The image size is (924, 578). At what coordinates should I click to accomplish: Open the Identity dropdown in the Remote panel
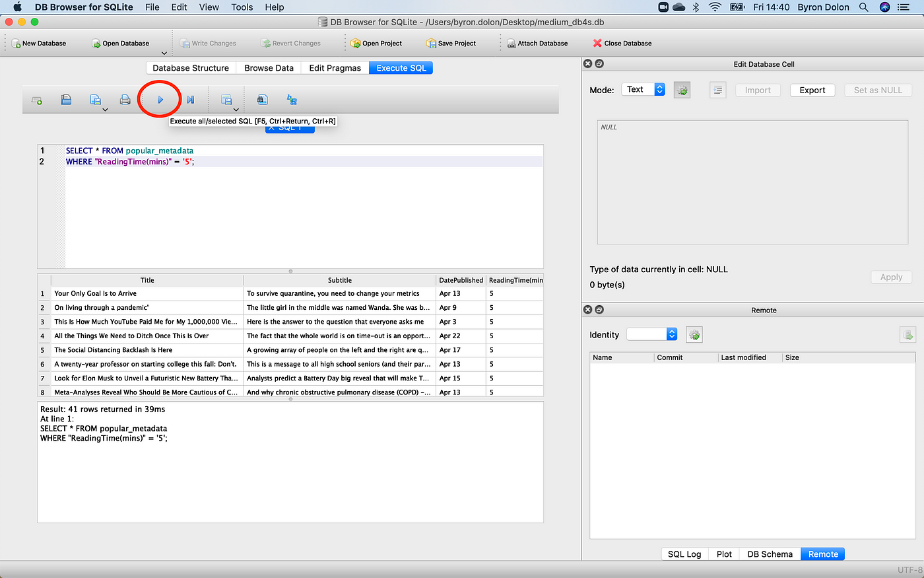click(651, 334)
